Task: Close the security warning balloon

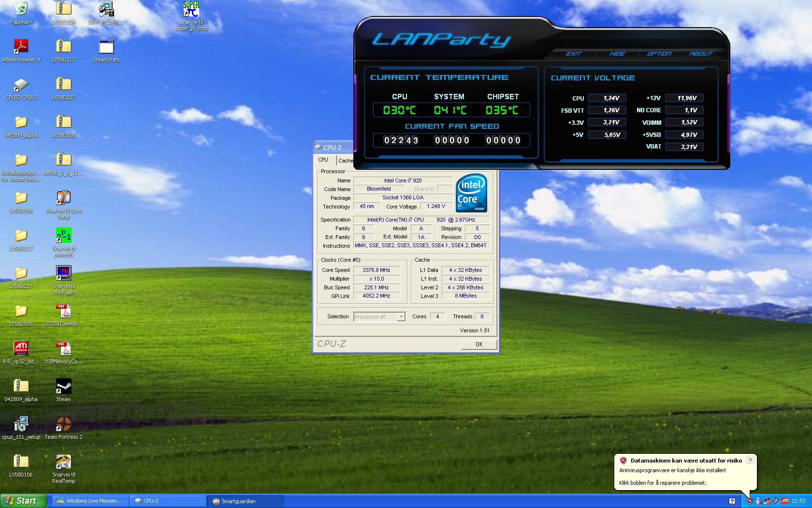Action: click(x=750, y=460)
